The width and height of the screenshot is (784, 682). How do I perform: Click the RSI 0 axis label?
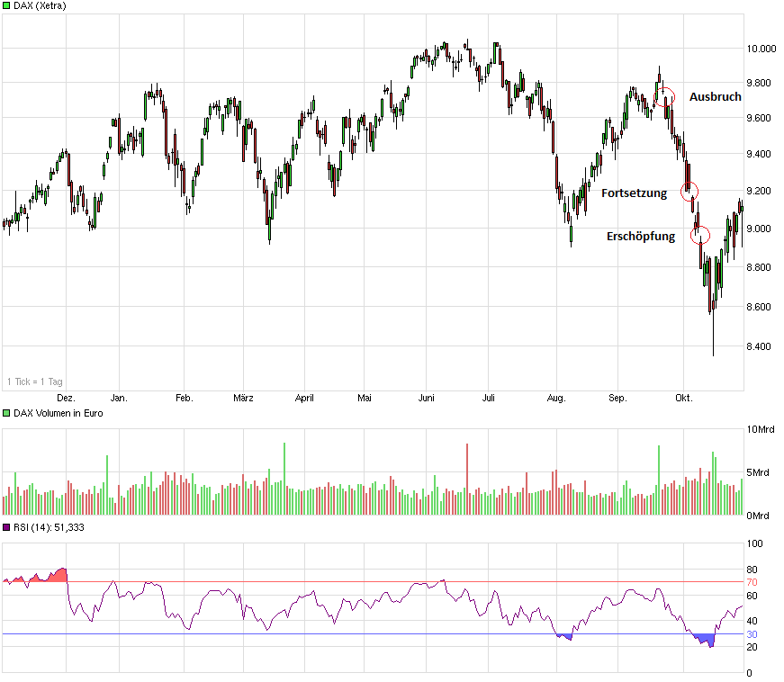(x=750, y=674)
